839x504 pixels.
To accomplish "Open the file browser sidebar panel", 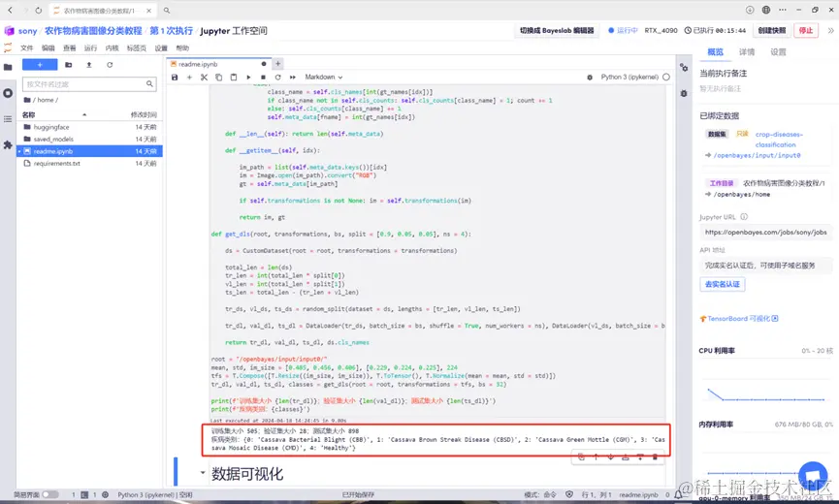I will [x=8, y=67].
